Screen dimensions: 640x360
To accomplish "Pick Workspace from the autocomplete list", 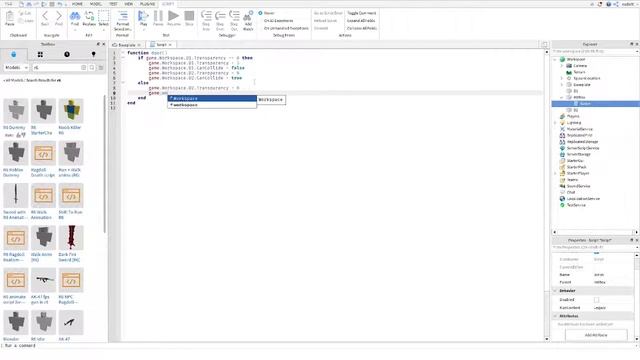I will click(x=212, y=98).
